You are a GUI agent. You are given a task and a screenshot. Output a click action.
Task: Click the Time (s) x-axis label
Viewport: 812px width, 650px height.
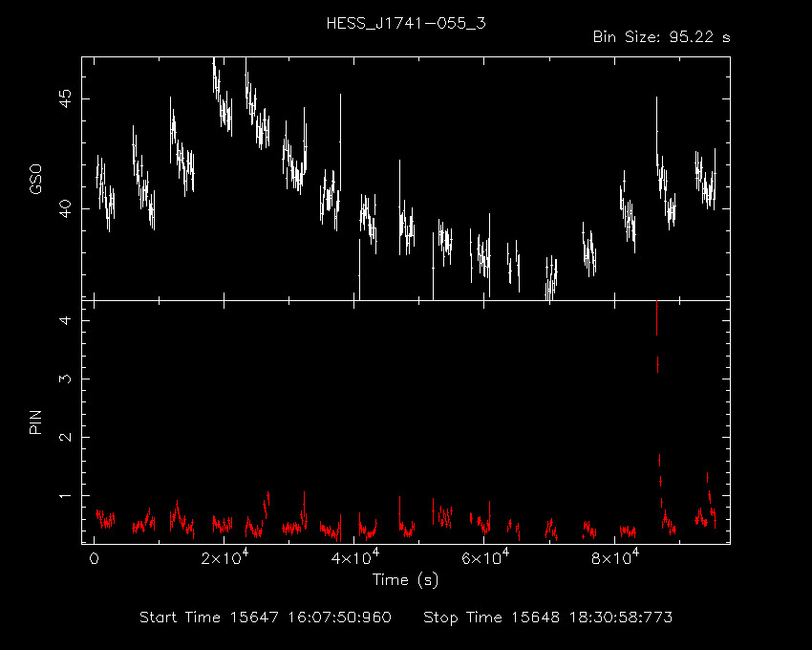pos(405,580)
